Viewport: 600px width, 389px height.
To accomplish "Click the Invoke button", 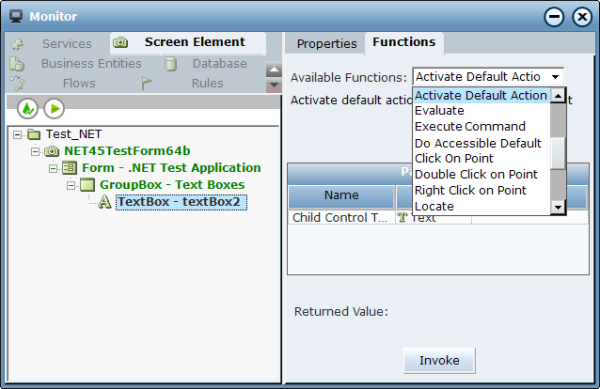I will pos(439,360).
